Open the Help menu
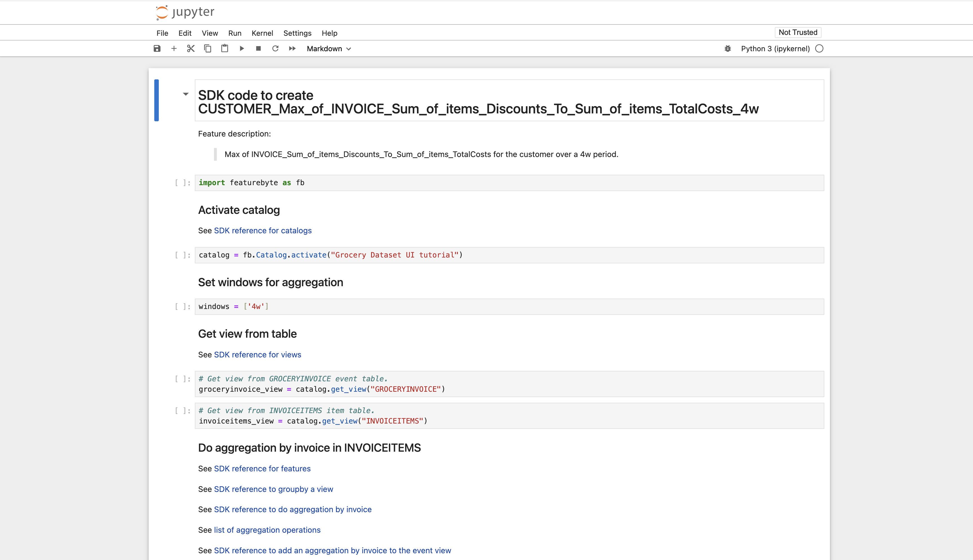Screen dimensions: 973x560 330,33
